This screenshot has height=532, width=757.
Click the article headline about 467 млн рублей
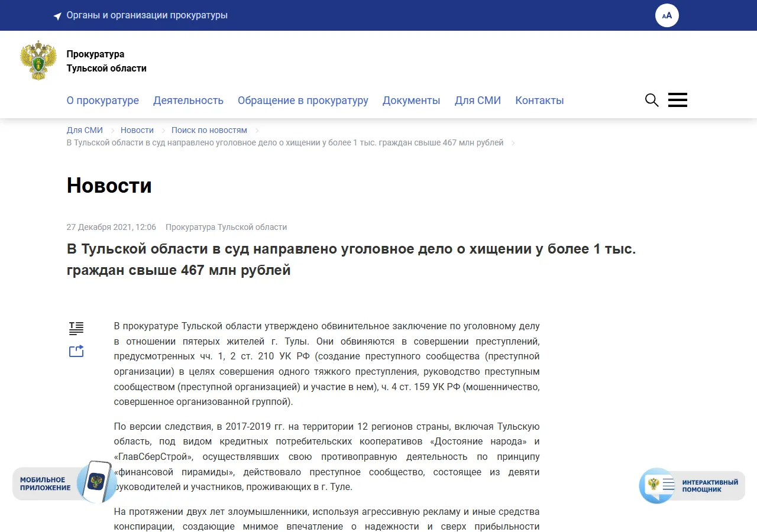click(x=351, y=259)
